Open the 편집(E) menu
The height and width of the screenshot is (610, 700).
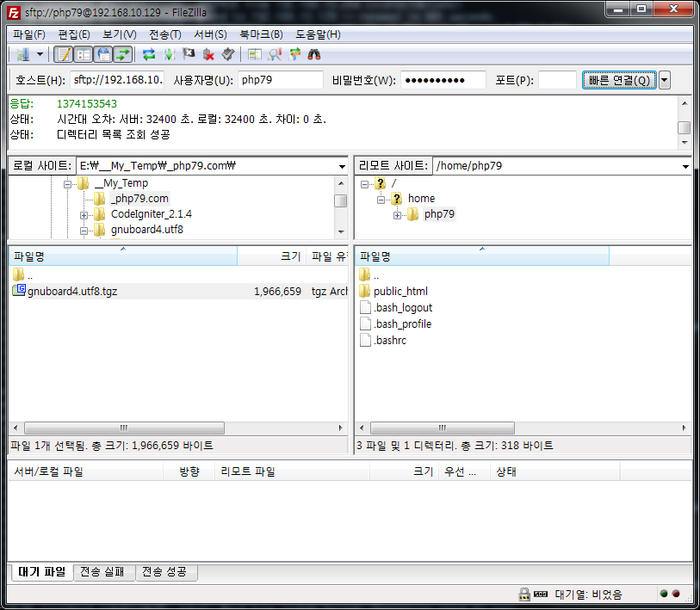point(74,34)
